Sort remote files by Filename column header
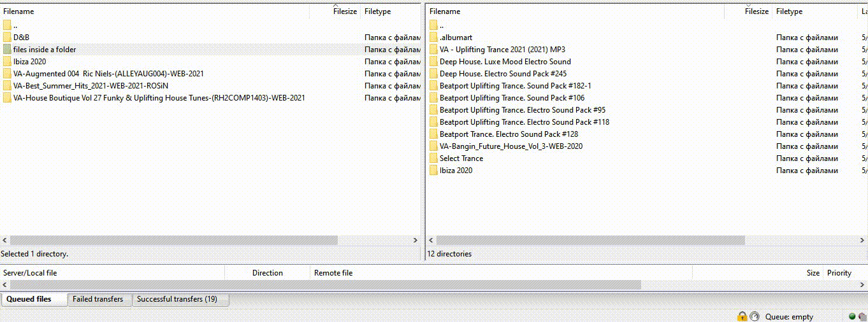This screenshot has width=868, height=322. pyautogui.click(x=575, y=11)
